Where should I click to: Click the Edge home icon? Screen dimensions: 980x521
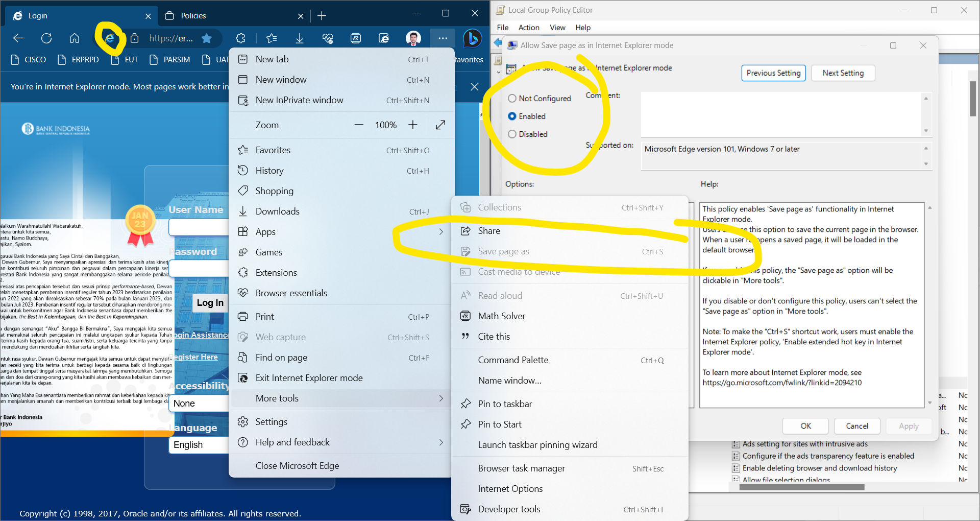pos(75,38)
